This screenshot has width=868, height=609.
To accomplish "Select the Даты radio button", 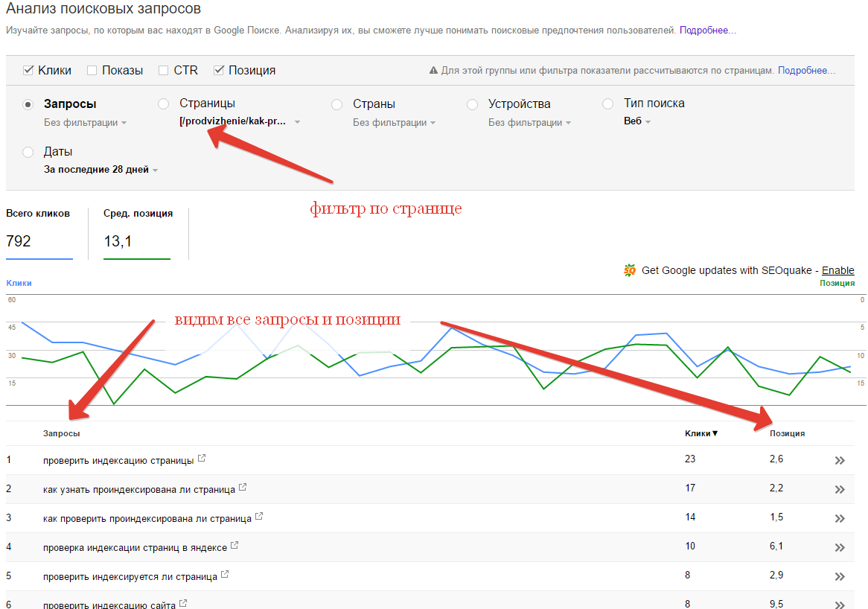I will click(28, 152).
